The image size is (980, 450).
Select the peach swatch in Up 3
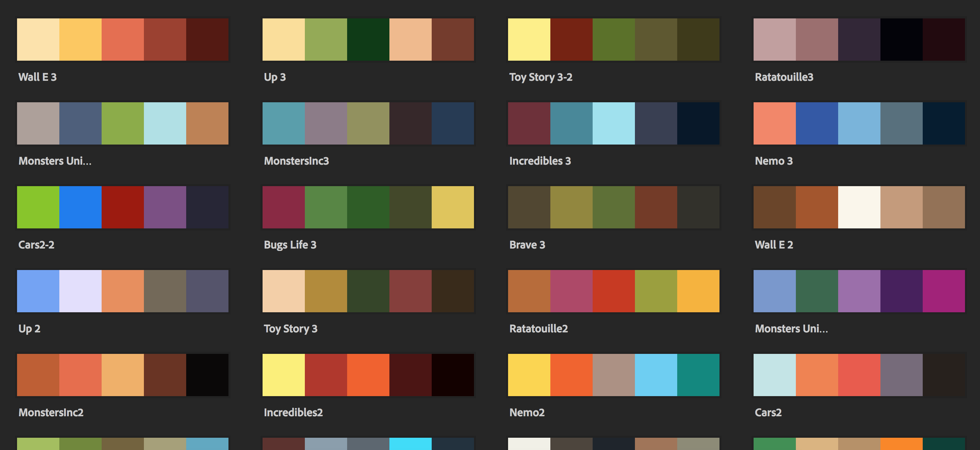point(411,40)
